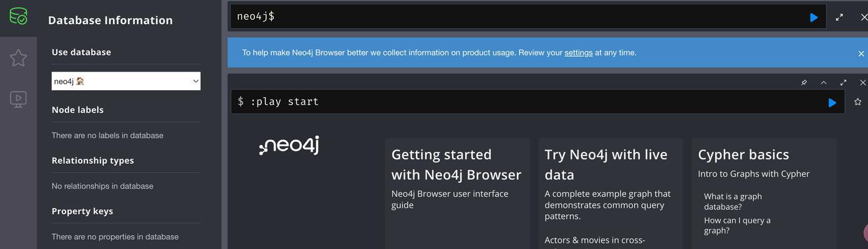This screenshot has height=249, width=868.
Task: Open the Database Information sidebar icon
Action: pyautogui.click(x=19, y=16)
